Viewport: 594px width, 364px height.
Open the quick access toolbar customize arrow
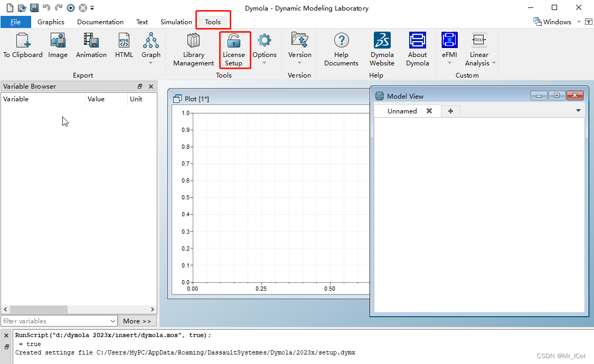click(x=92, y=8)
